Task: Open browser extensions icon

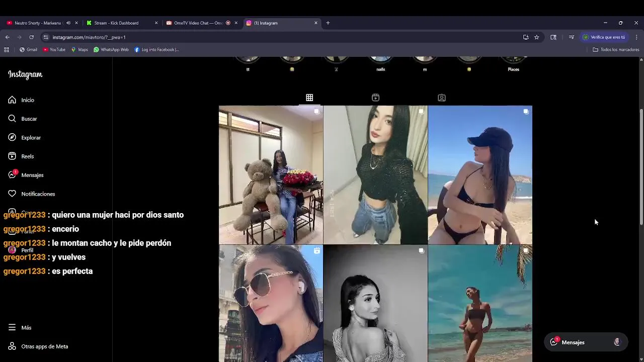Action: click(553, 37)
